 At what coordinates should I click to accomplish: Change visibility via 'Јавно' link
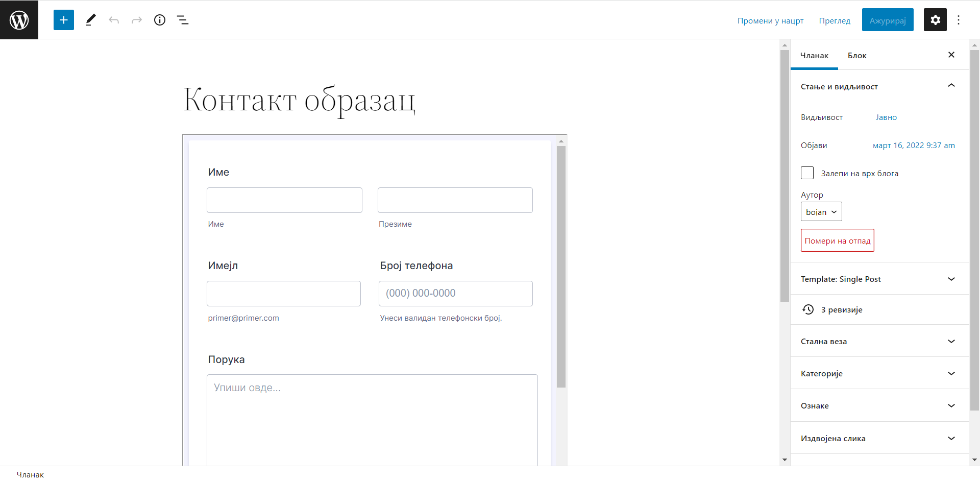coord(886,117)
